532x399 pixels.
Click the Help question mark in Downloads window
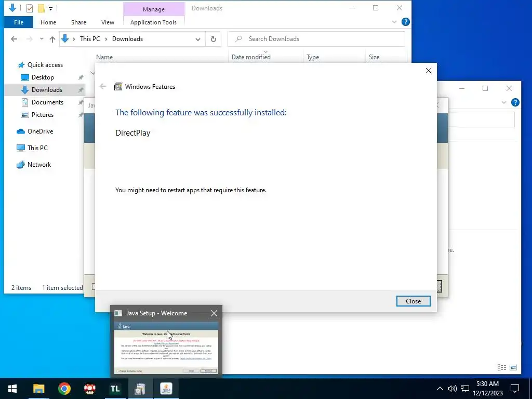click(x=405, y=22)
